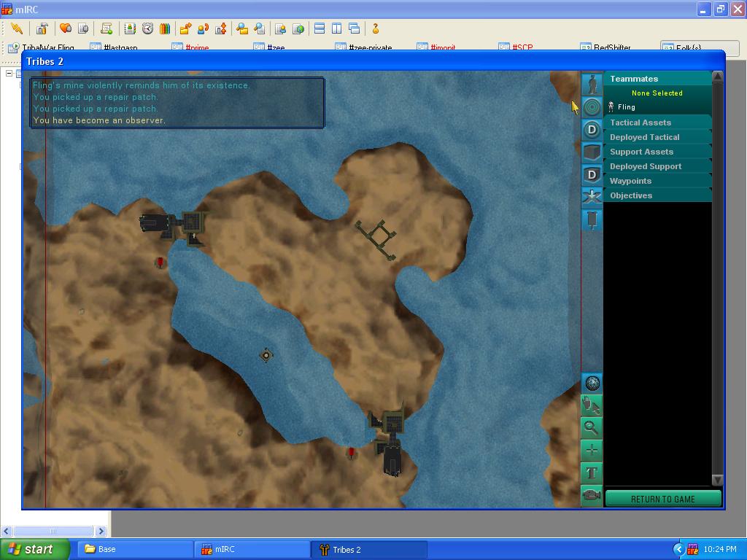Show hidden tray icons with the chevron
Viewport: 747px width, 560px height.
coord(678,549)
